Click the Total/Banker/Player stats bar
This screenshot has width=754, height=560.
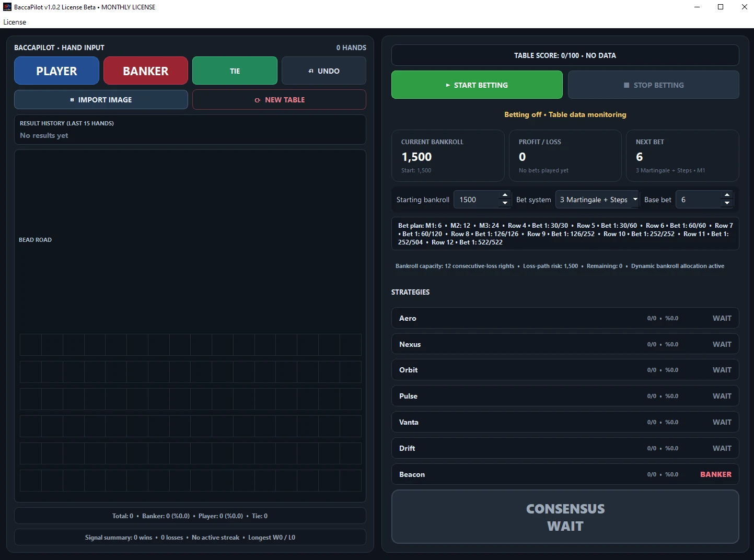coord(190,516)
